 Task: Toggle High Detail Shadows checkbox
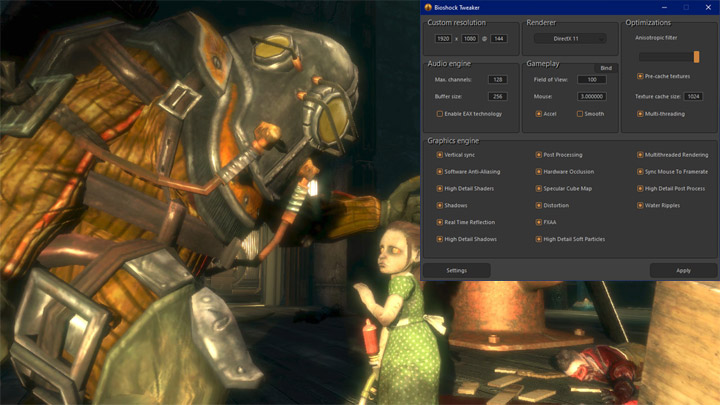pos(439,239)
